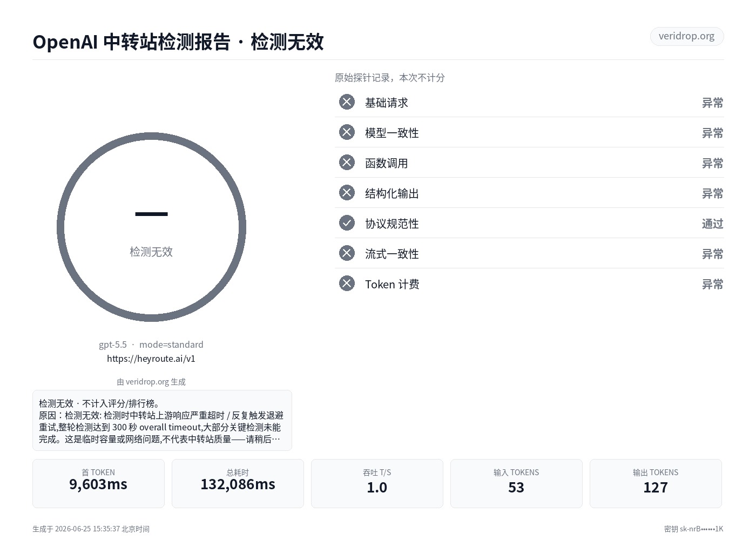
Task: Select the 首 TOKEN 9,603ms card
Action: (98, 483)
